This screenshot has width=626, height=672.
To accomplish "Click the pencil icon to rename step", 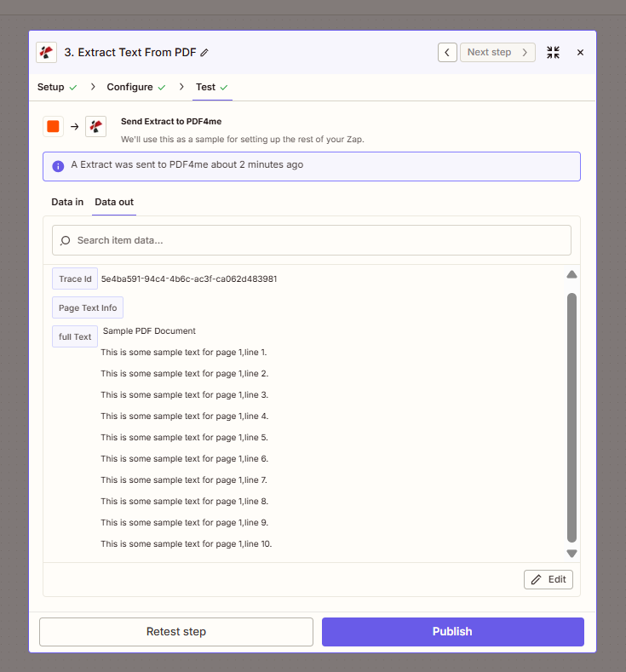I will (204, 53).
